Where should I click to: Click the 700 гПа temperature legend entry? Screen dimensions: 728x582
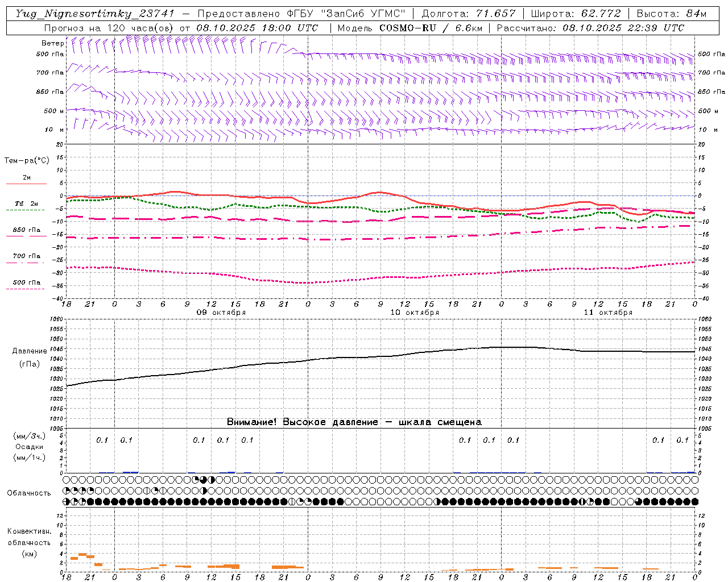pyautogui.click(x=27, y=256)
